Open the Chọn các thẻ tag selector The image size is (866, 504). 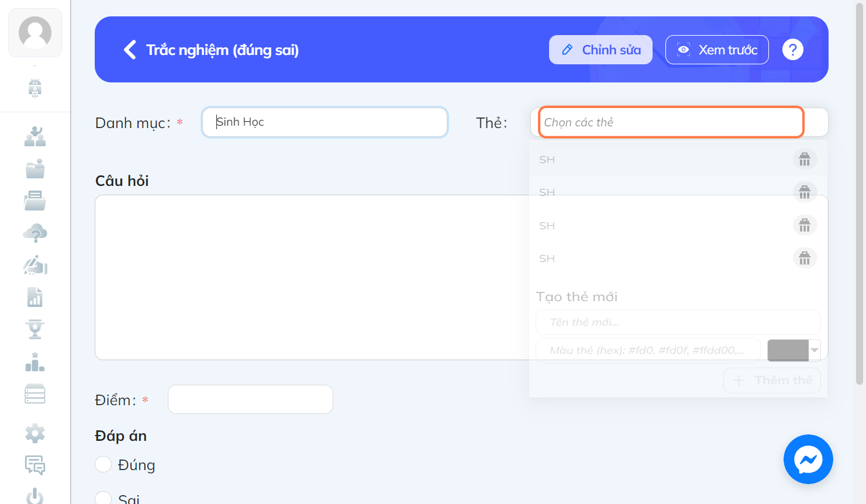tap(671, 122)
